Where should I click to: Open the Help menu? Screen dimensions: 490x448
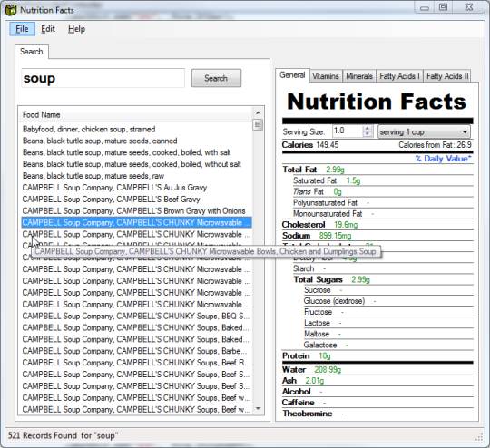76,29
